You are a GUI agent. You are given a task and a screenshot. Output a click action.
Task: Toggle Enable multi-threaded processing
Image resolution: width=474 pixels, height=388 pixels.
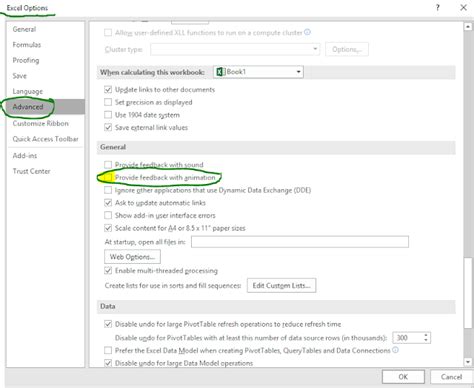click(108, 270)
